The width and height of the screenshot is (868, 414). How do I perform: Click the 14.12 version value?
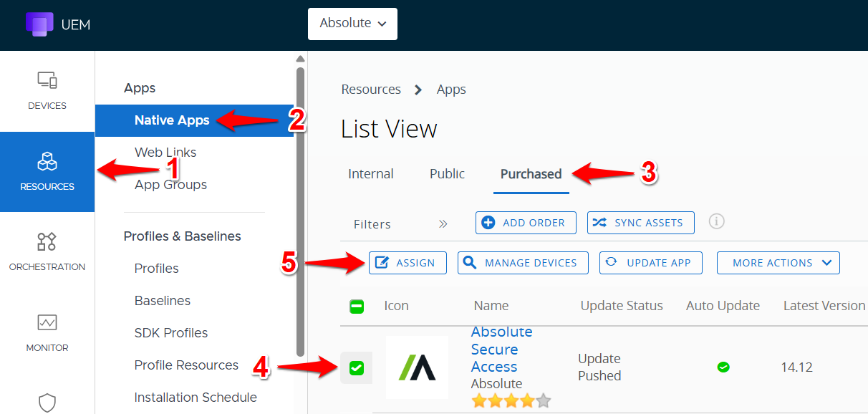click(796, 367)
